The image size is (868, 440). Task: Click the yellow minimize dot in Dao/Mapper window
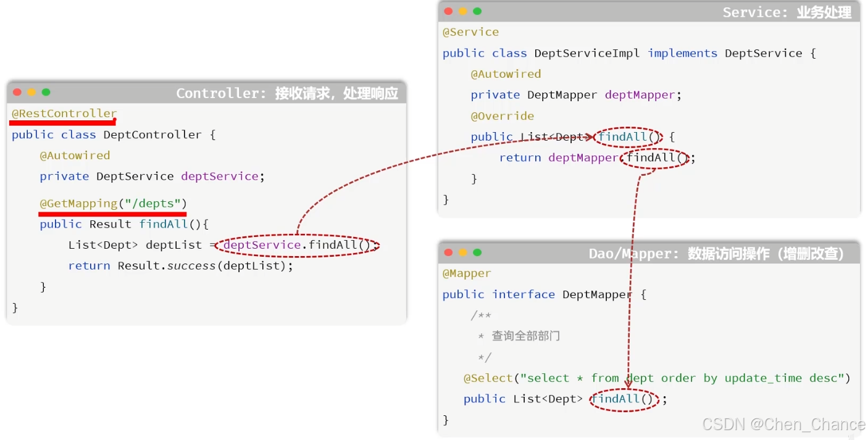(x=462, y=252)
